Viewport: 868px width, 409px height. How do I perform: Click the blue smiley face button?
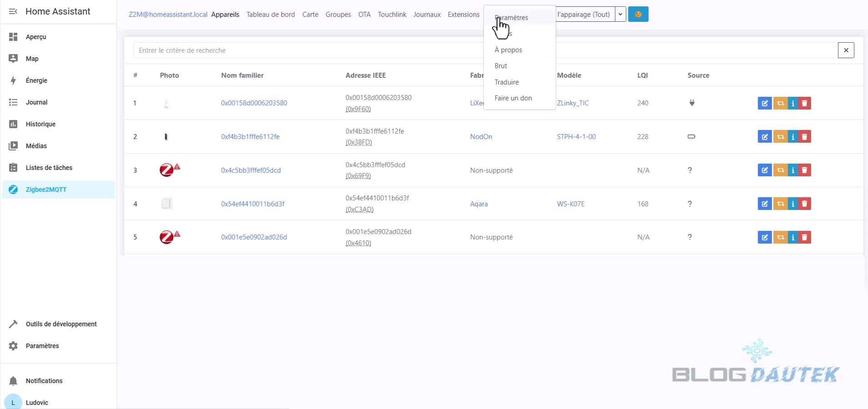coord(638,15)
